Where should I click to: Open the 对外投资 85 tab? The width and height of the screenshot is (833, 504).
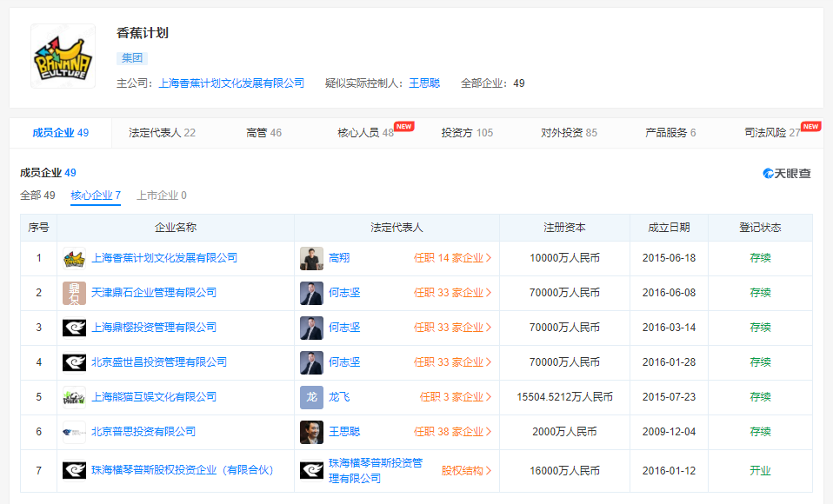click(x=569, y=133)
